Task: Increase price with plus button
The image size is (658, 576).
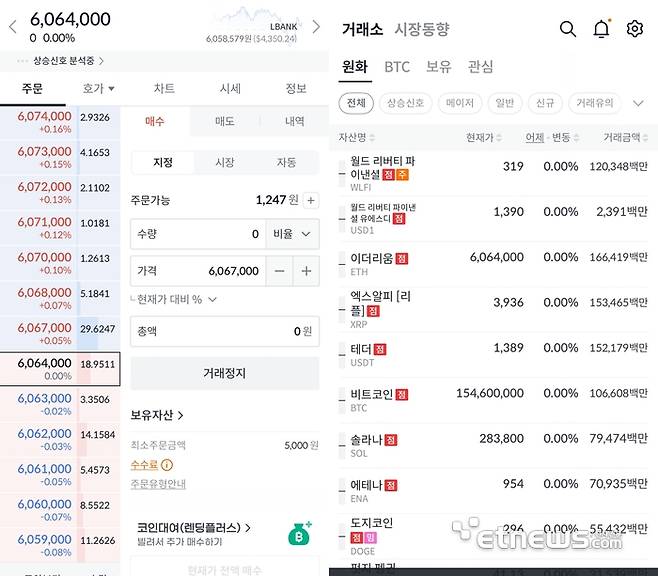Action: [306, 271]
